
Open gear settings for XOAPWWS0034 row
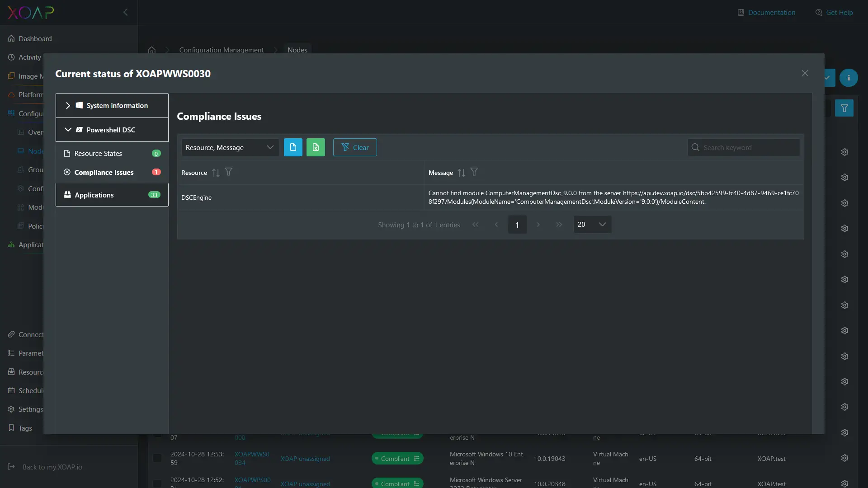(844, 458)
